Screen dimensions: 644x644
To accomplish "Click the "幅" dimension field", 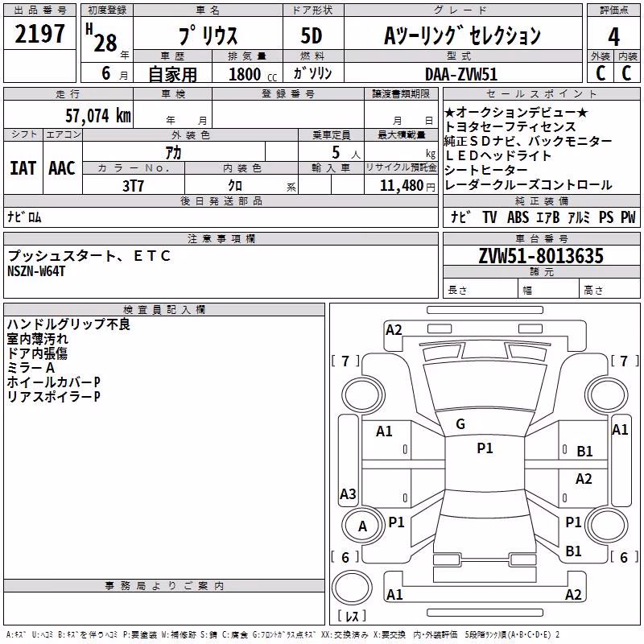I will [548, 290].
